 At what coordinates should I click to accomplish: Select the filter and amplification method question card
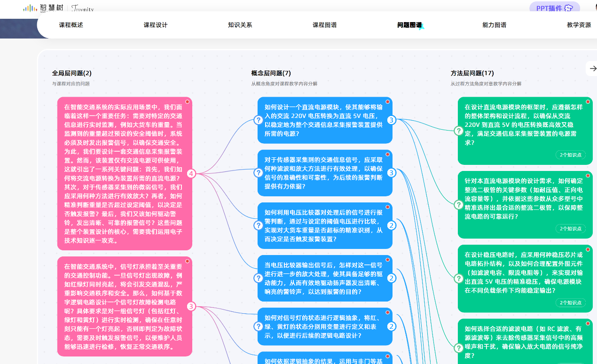pos(324,173)
